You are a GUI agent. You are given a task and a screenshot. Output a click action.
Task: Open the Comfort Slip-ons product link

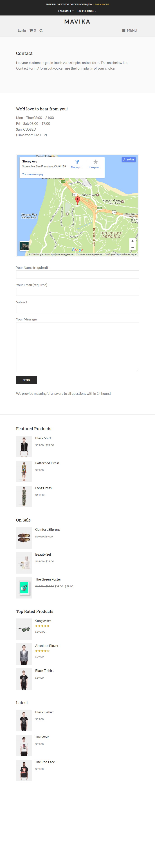point(48,529)
